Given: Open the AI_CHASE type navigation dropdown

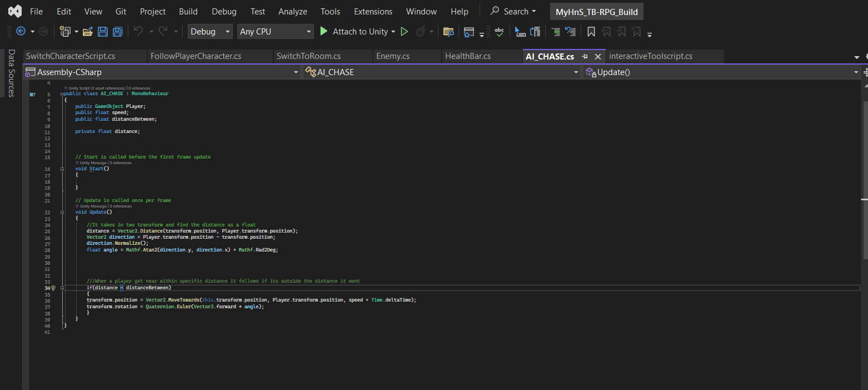Looking at the screenshot, I should (x=441, y=72).
